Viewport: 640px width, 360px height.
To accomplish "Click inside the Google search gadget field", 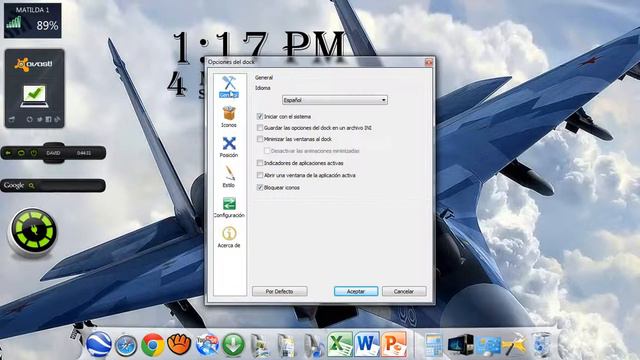I will tap(69, 186).
